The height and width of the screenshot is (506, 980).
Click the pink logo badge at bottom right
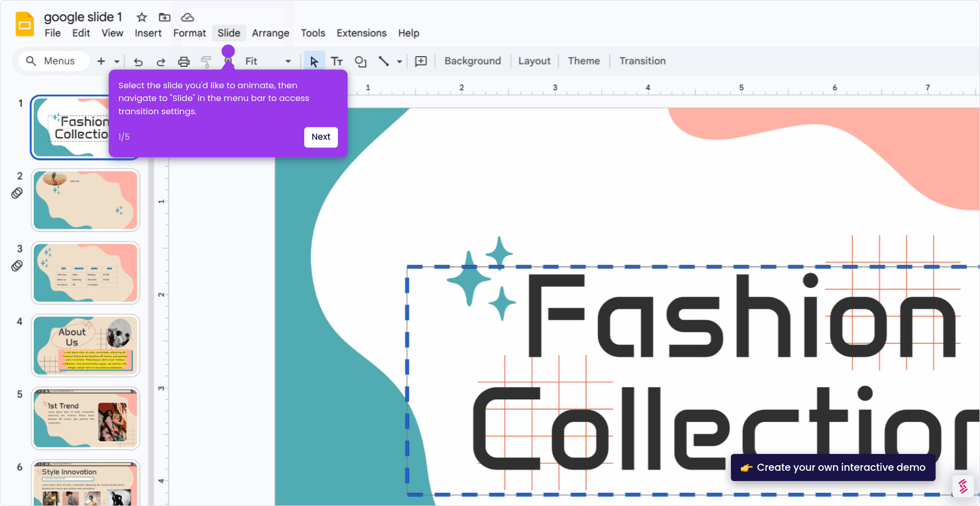click(x=963, y=486)
